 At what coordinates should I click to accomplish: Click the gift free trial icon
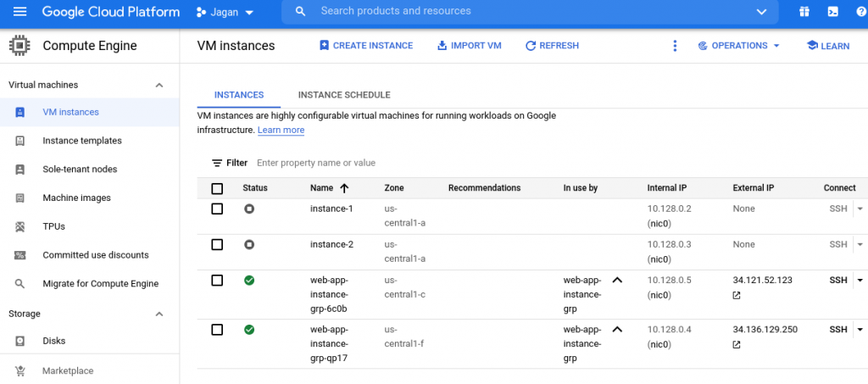804,12
